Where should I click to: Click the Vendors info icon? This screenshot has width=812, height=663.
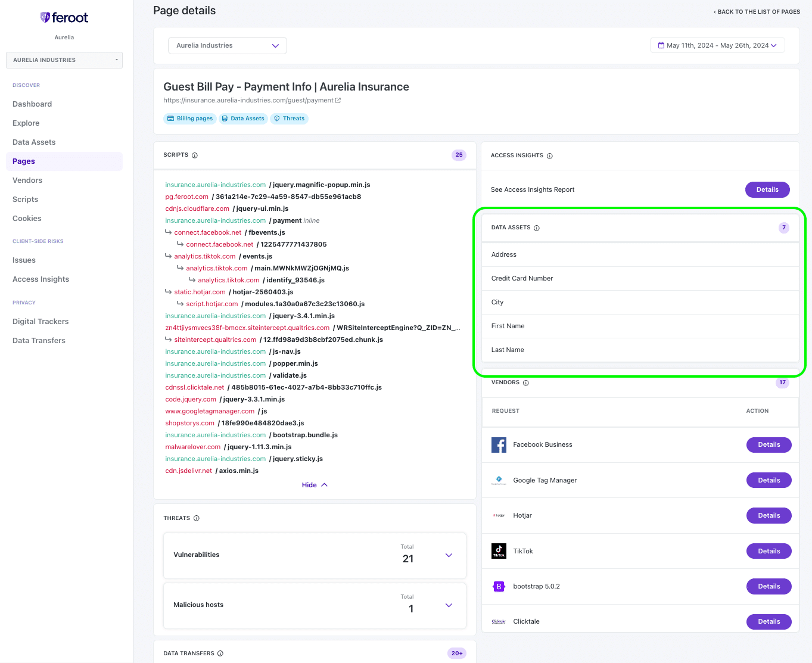(526, 383)
